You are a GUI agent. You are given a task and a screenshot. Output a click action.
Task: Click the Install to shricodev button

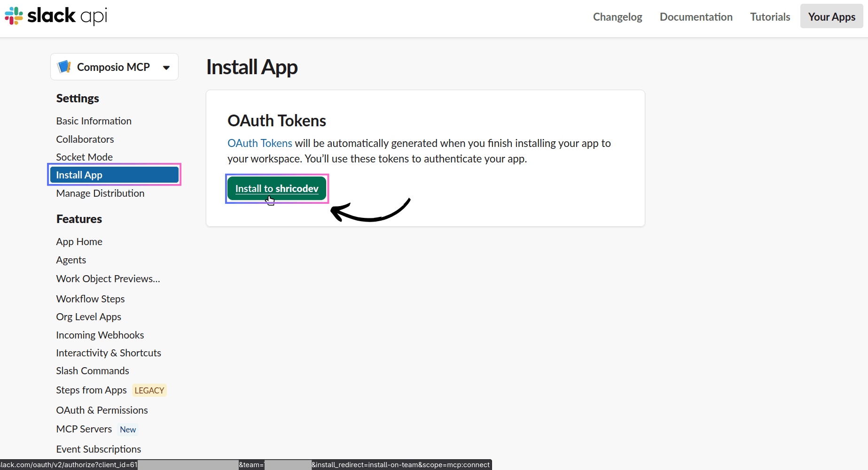[277, 189]
